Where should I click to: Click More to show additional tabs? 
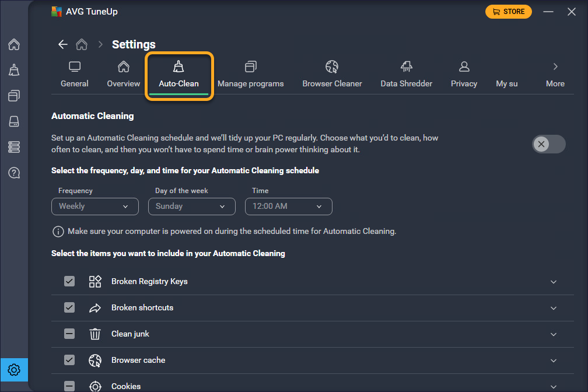click(x=555, y=74)
